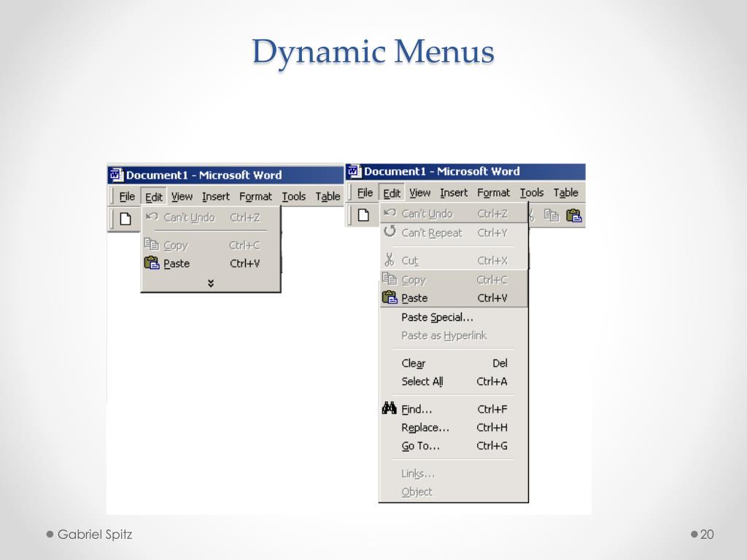Open Tools menu in right Word window
The width and height of the screenshot is (747, 560).
[532, 192]
